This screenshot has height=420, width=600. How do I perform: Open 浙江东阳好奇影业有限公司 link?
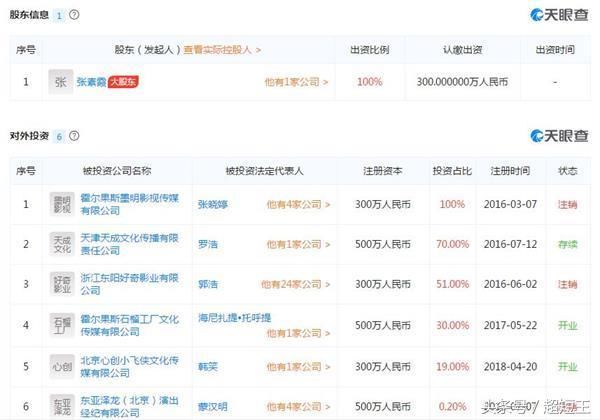tap(129, 284)
